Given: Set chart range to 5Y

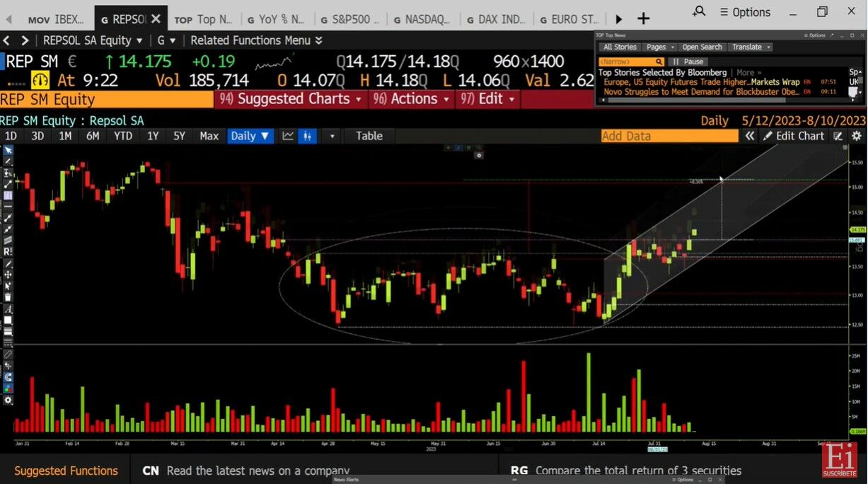Looking at the screenshot, I should tap(179, 136).
